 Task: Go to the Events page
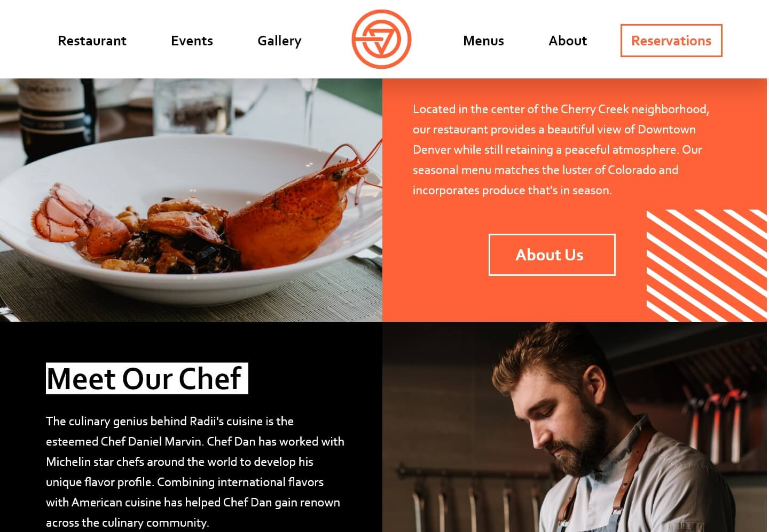coord(192,41)
